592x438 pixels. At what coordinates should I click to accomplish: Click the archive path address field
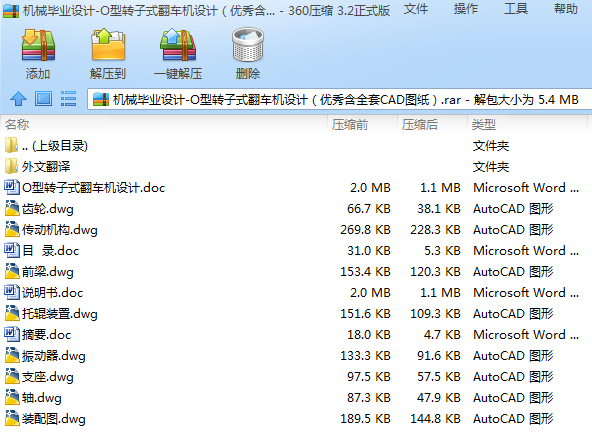[x=340, y=99]
